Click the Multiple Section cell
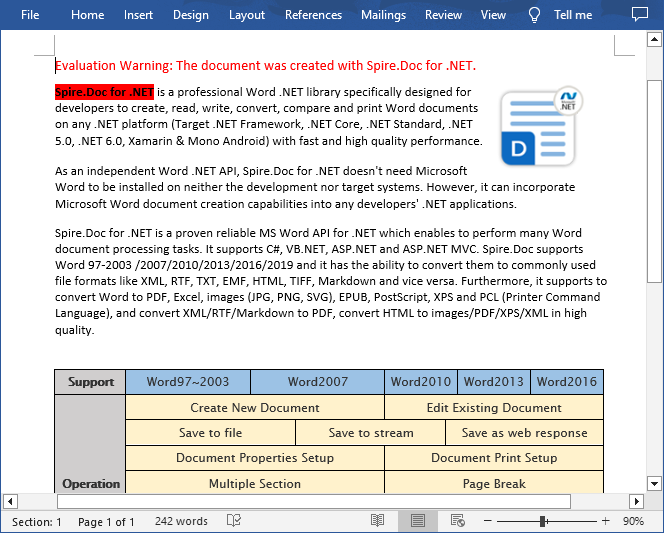Screen dimensions: 664x533 pyautogui.click(x=255, y=483)
